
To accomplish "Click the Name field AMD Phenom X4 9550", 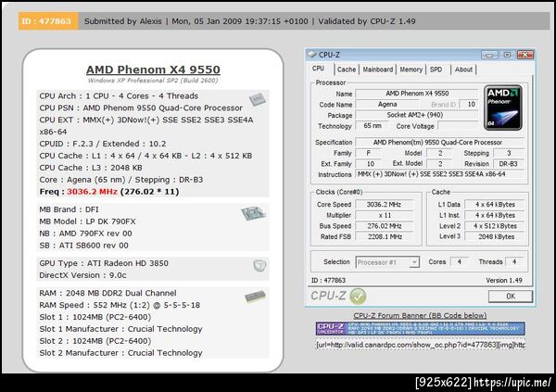I will [x=417, y=94].
